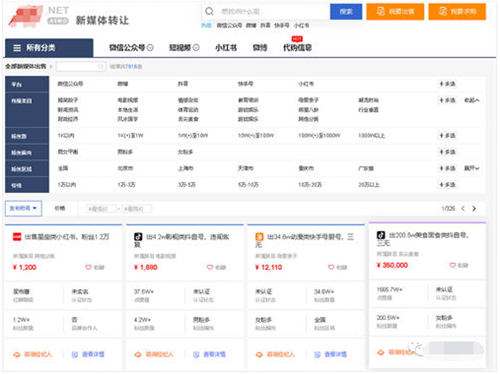500x374 pixels.
Task: Open the 所有分类 all-categories tab
Action: [49, 48]
